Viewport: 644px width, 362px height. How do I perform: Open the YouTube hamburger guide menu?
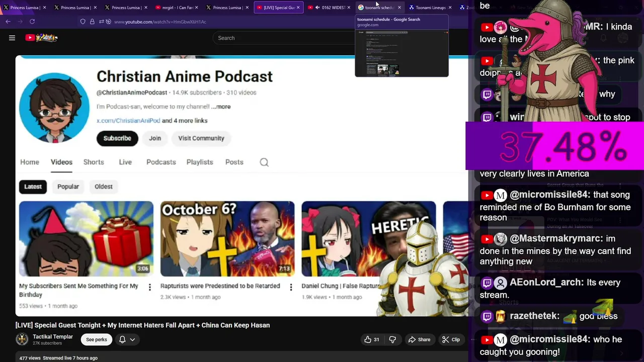[12, 38]
